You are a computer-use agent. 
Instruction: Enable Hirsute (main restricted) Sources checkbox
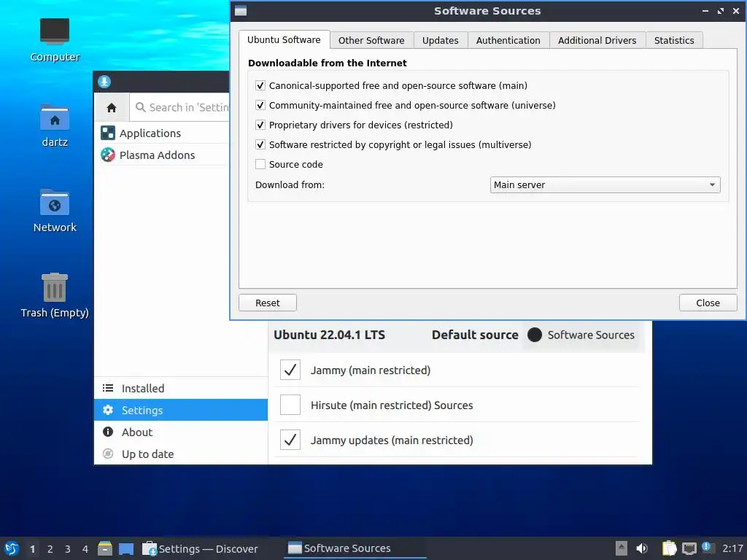coord(290,405)
